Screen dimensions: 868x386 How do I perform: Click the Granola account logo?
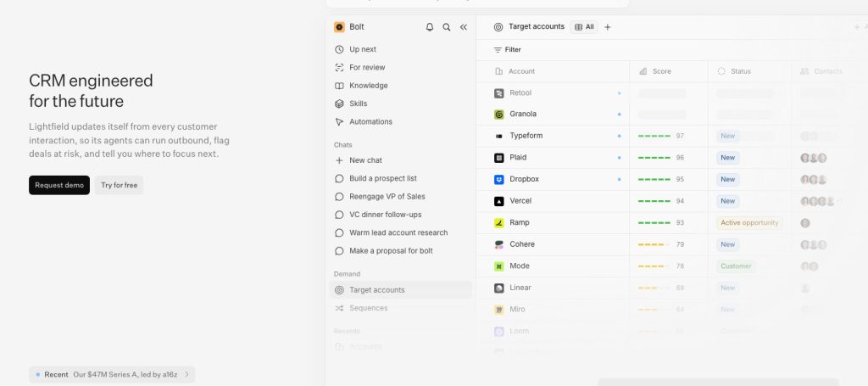[x=498, y=115]
